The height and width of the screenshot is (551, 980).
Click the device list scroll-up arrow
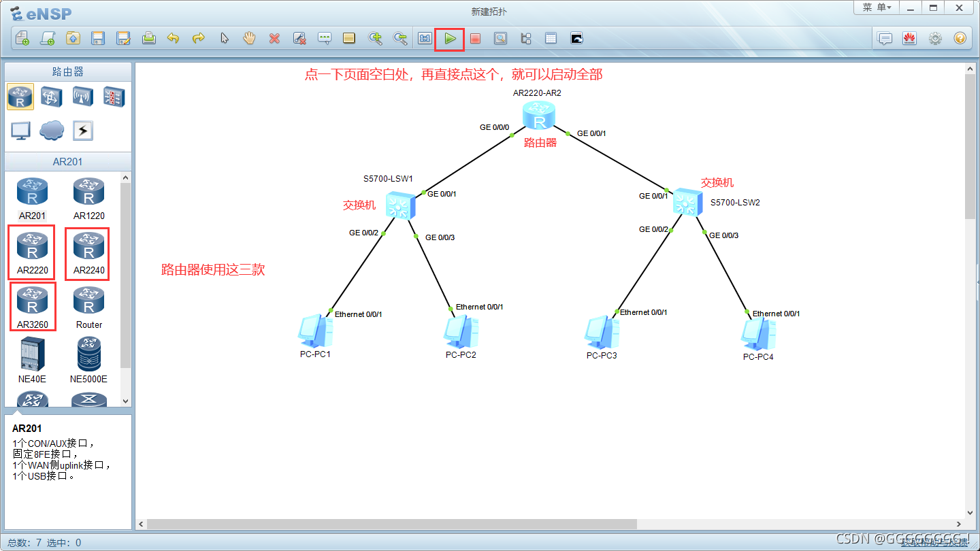[125, 178]
